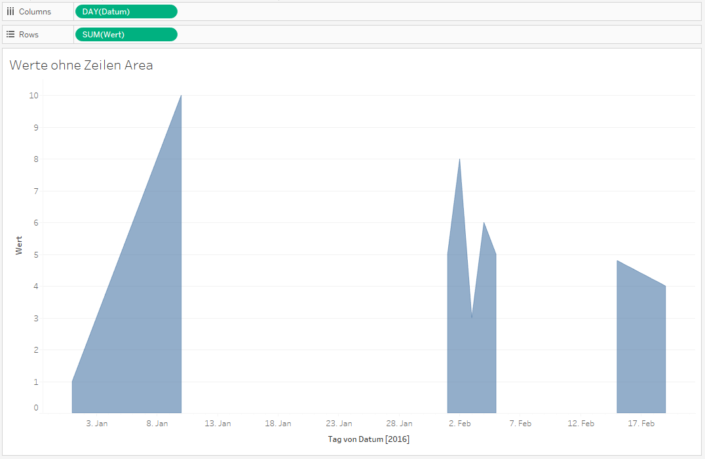Click the Columns shelf label
This screenshot has height=459, width=705.
[x=35, y=12]
